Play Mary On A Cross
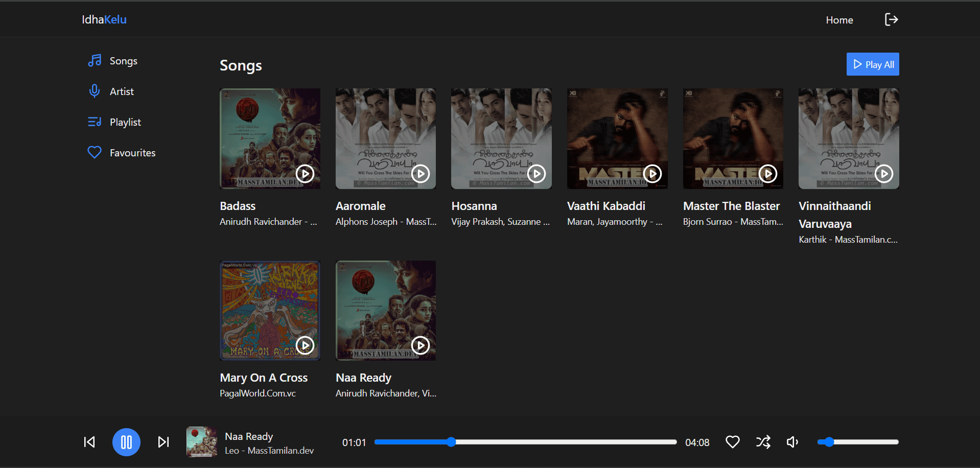The height and width of the screenshot is (468, 980). point(305,345)
